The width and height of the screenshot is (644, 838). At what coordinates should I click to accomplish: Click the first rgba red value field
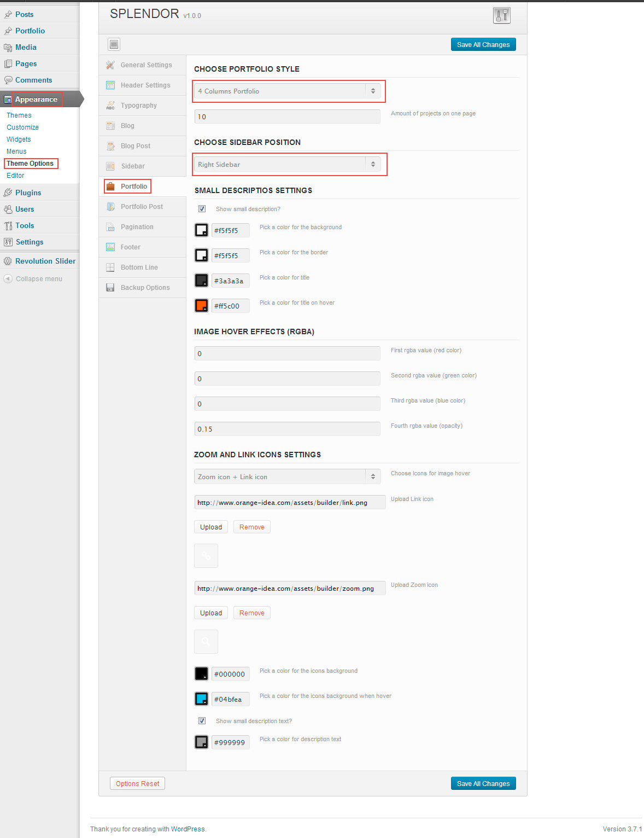click(x=287, y=353)
